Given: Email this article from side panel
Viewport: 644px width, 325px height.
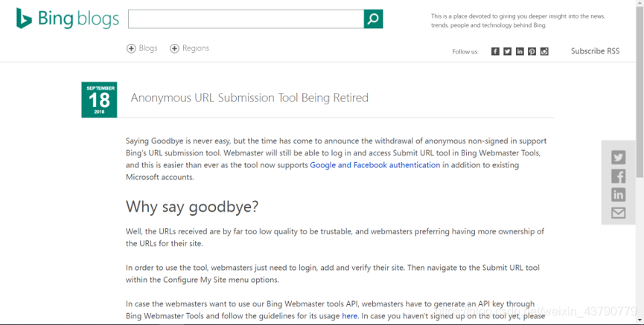Looking at the screenshot, I should (618, 213).
